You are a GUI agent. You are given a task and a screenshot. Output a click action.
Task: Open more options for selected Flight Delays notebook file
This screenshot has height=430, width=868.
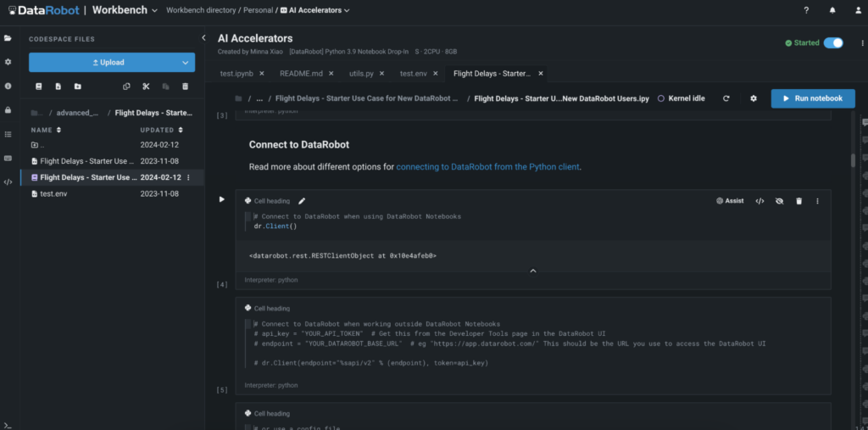(188, 177)
